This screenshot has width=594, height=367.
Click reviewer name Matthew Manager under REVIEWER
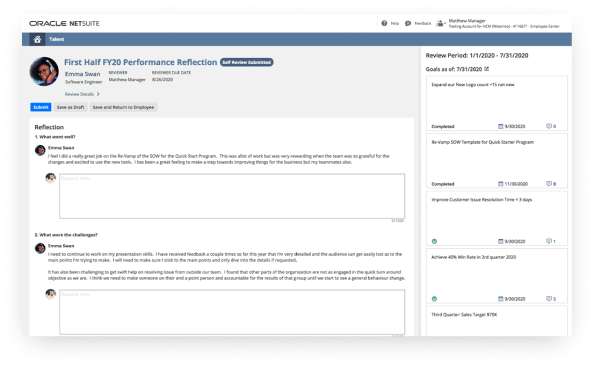127,80
